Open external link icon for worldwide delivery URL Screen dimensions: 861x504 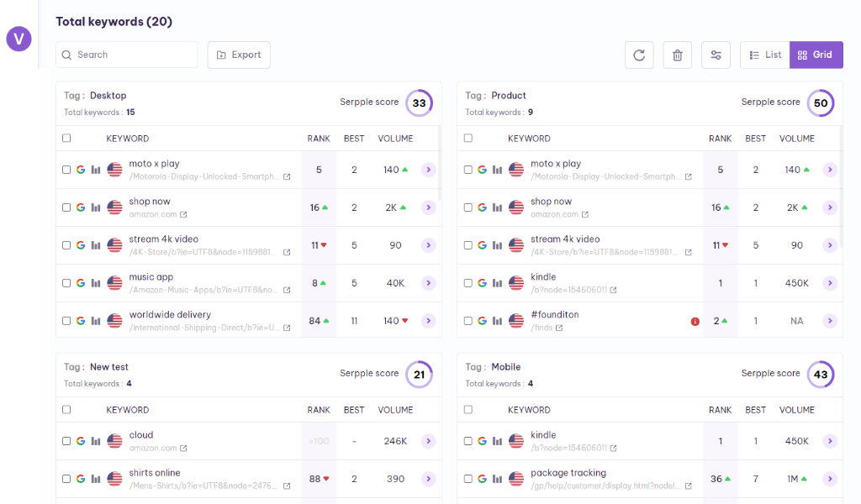pyautogui.click(x=287, y=328)
